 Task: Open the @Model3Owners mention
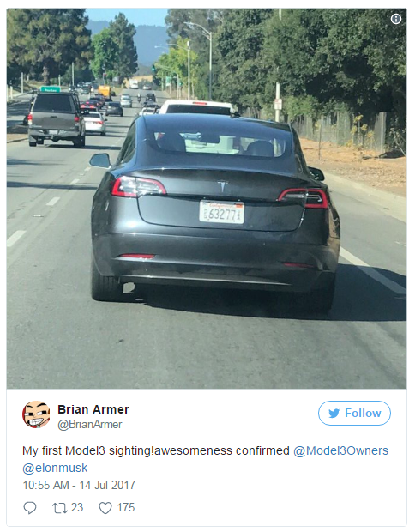(x=340, y=450)
